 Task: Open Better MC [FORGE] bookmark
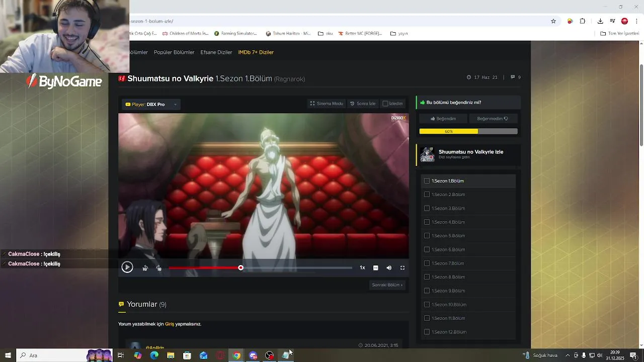click(360, 34)
